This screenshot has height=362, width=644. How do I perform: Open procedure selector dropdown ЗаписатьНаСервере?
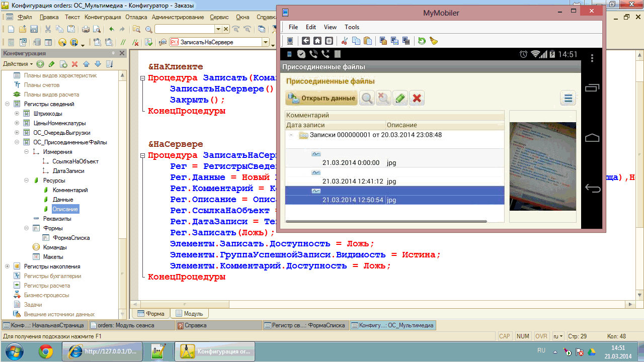click(x=265, y=42)
